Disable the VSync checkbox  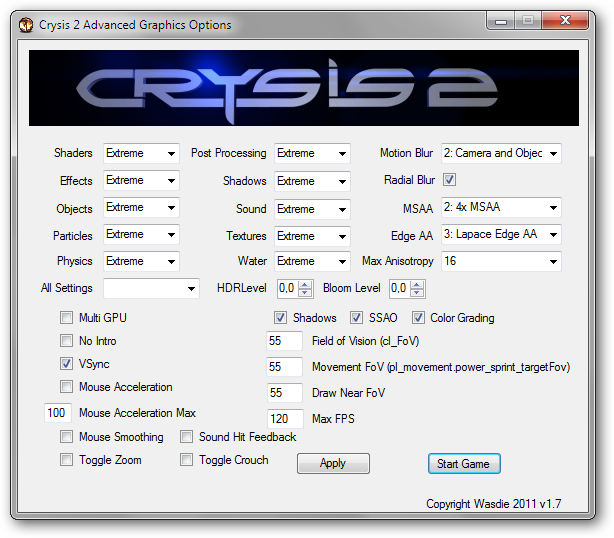tap(67, 364)
